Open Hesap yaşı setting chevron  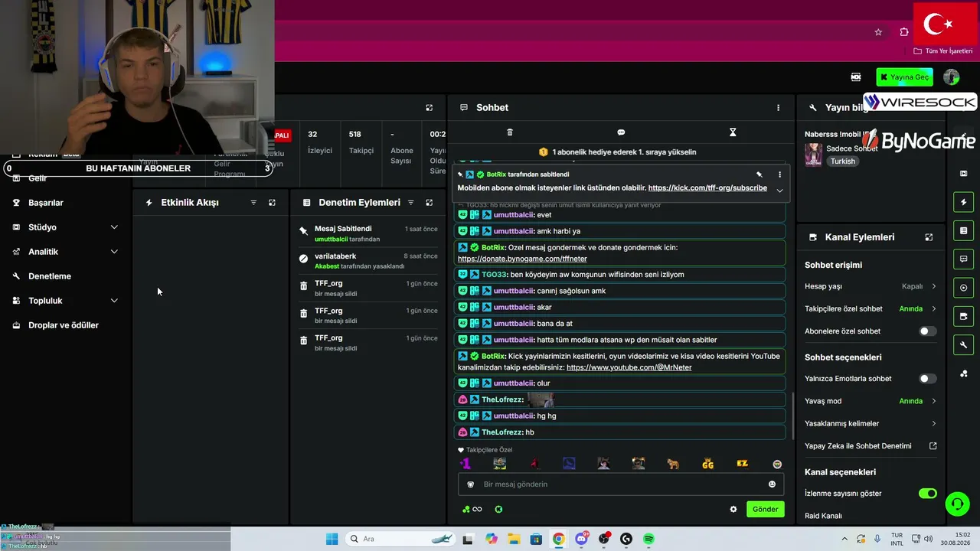933,286
